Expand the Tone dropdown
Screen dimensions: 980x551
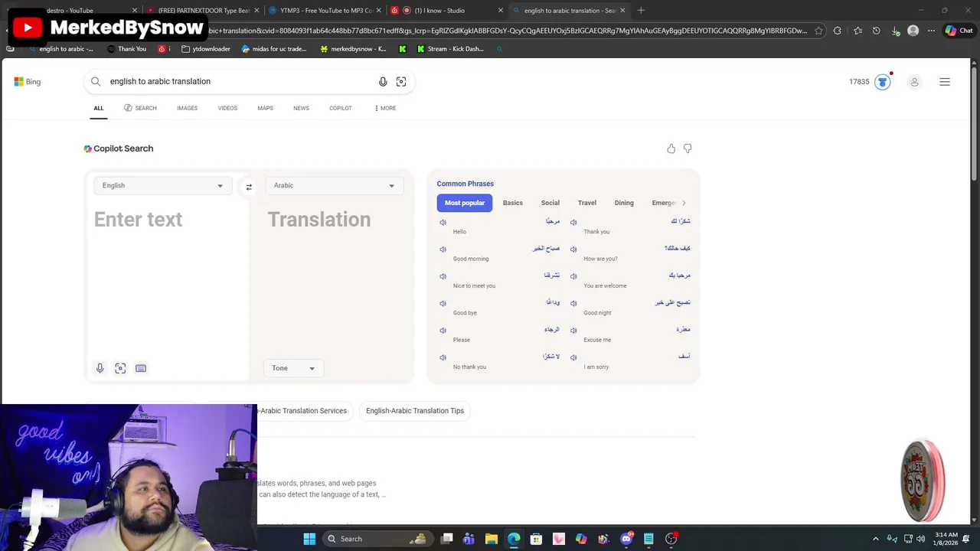[293, 368]
